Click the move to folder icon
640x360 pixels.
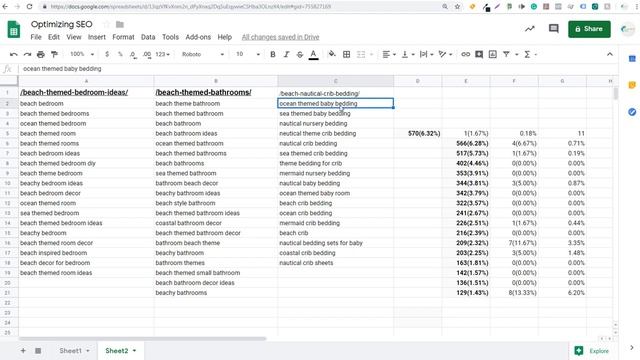pyautogui.click(x=120, y=24)
